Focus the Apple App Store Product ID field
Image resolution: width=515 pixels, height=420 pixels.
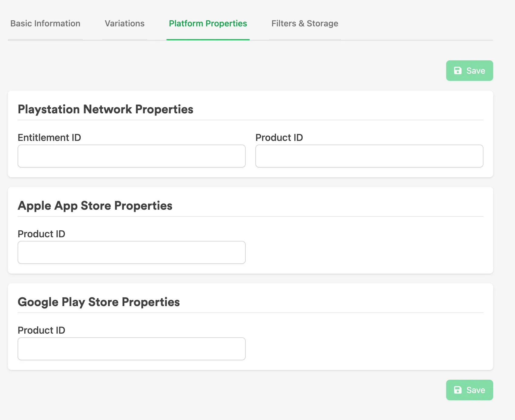tap(132, 252)
